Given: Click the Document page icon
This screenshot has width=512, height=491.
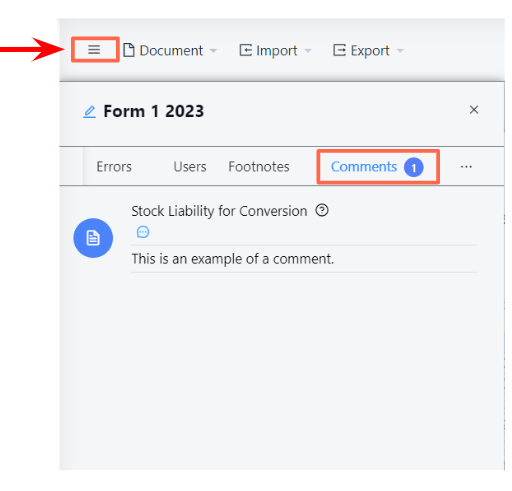Looking at the screenshot, I should click(129, 50).
